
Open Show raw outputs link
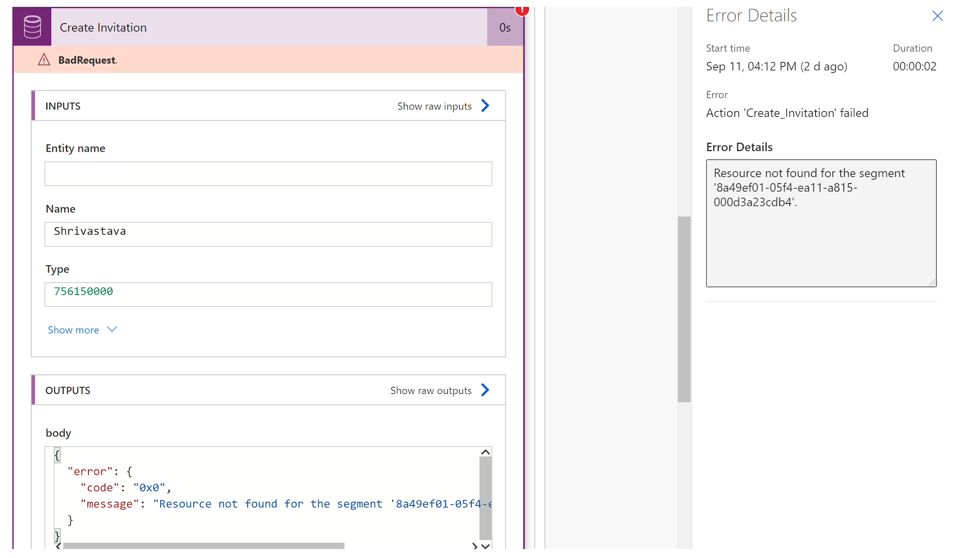click(431, 391)
